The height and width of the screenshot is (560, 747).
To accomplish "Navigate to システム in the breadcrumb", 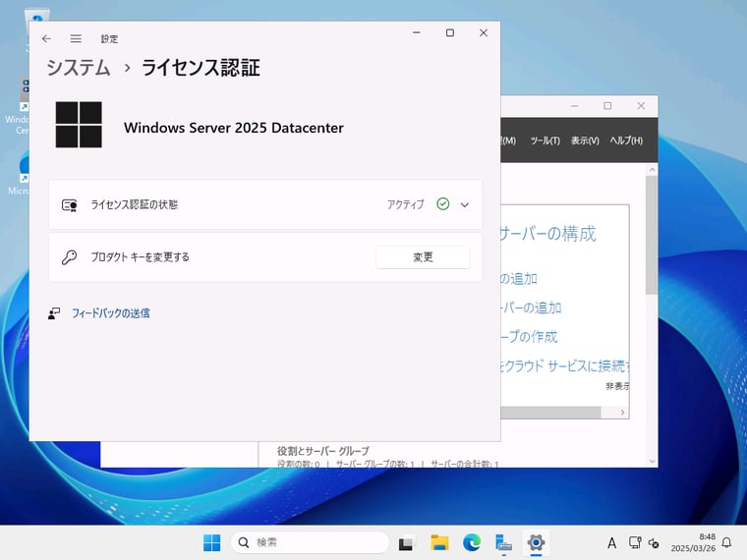I will pyautogui.click(x=79, y=68).
